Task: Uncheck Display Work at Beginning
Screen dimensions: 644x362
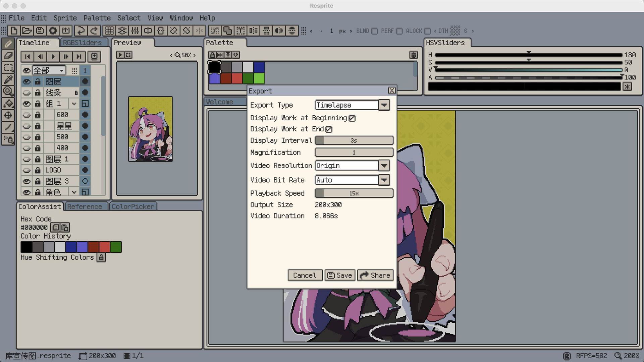Action: 352,118
